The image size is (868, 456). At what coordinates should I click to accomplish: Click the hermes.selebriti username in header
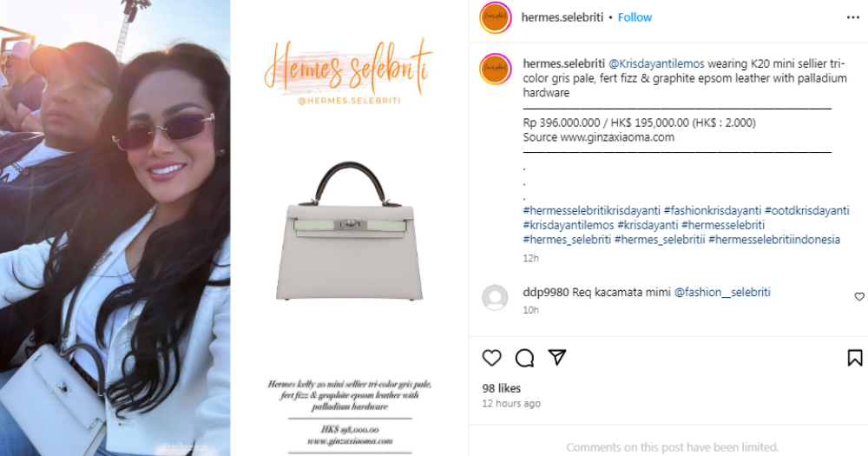(562, 17)
